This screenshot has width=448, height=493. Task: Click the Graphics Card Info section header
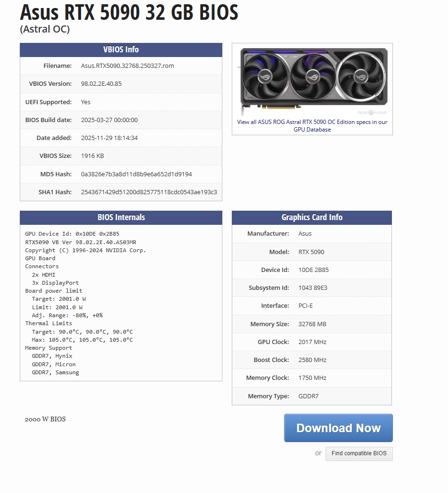tap(312, 217)
